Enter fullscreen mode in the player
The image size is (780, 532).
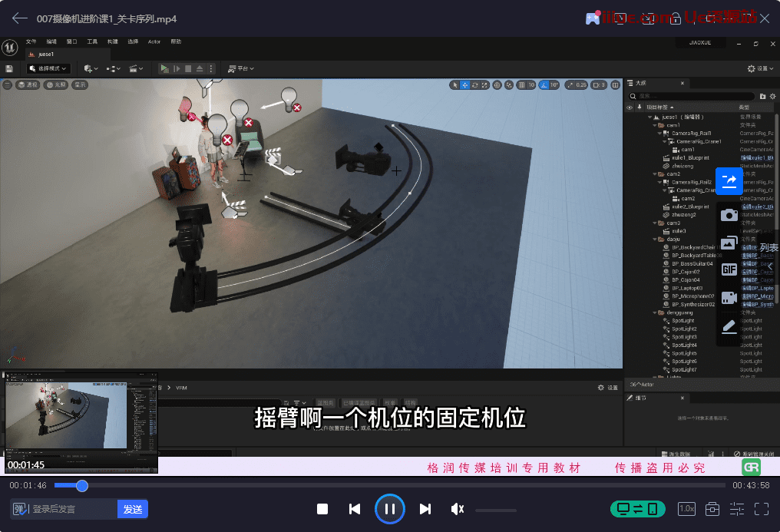(x=762, y=509)
